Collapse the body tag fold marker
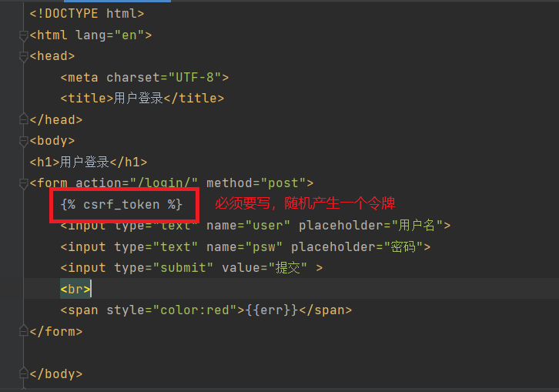The image size is (559, 392). [23, 141]
